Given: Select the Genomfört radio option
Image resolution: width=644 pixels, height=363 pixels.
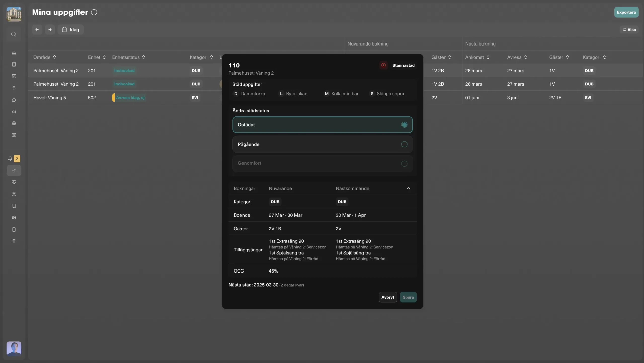Looking at the screenshot, I should pos(404,164).
